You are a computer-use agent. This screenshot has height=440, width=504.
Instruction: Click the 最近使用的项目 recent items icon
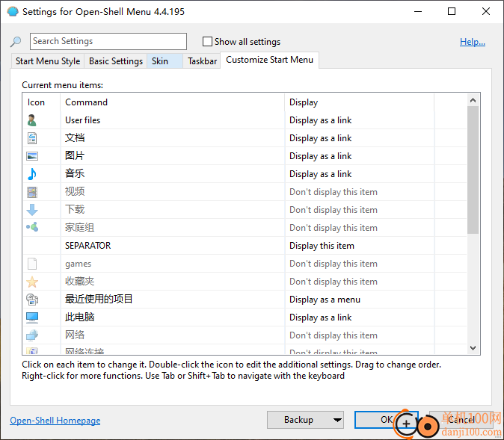pyautogui.click(x=32, y=300)
